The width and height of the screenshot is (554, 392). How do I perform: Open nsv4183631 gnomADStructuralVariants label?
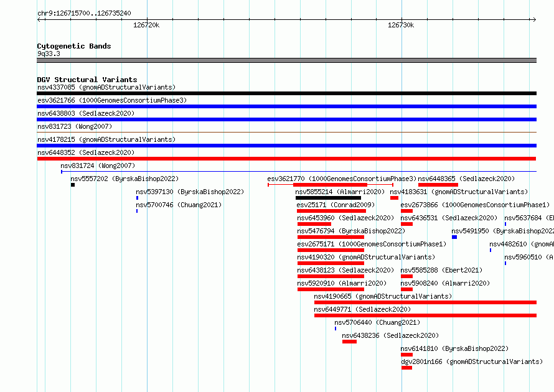[x=459, y=192]
